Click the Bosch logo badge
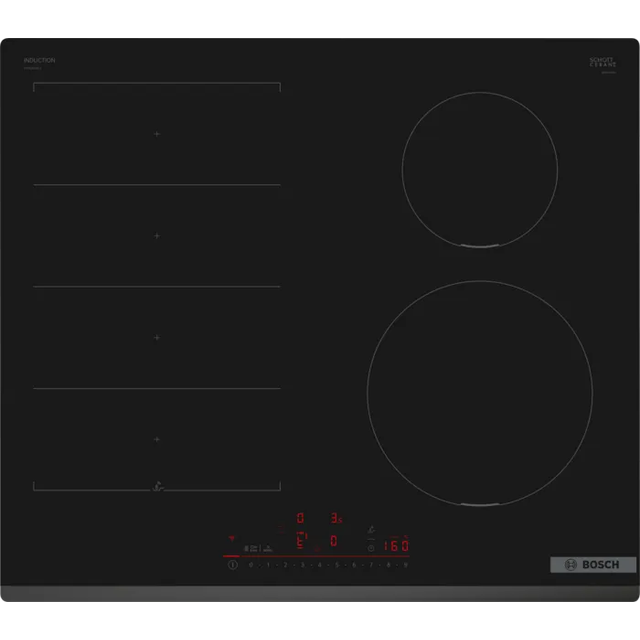 [x=593, y=565]
